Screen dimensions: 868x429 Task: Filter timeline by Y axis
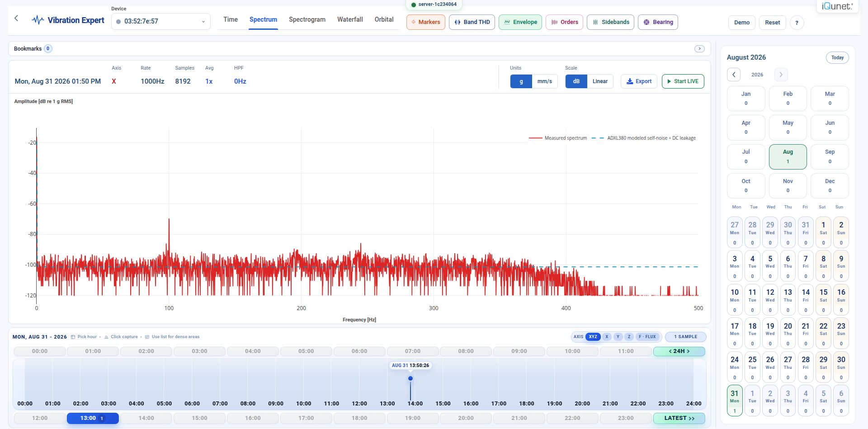618,337
